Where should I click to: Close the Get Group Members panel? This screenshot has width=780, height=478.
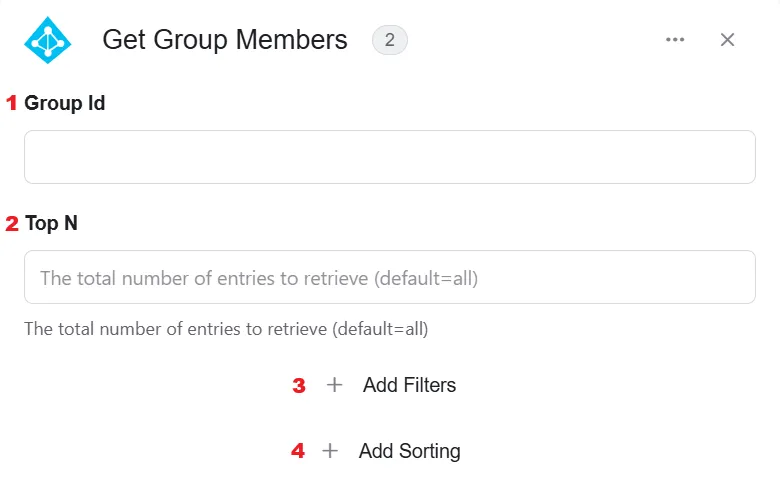pyautogui.click(x=727, y=40)
